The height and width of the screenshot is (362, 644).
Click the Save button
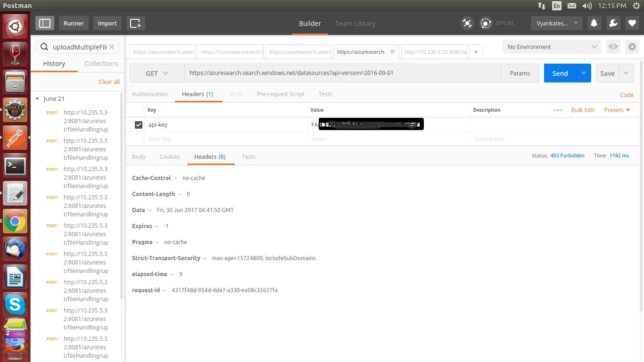click(x=607, y=73)
